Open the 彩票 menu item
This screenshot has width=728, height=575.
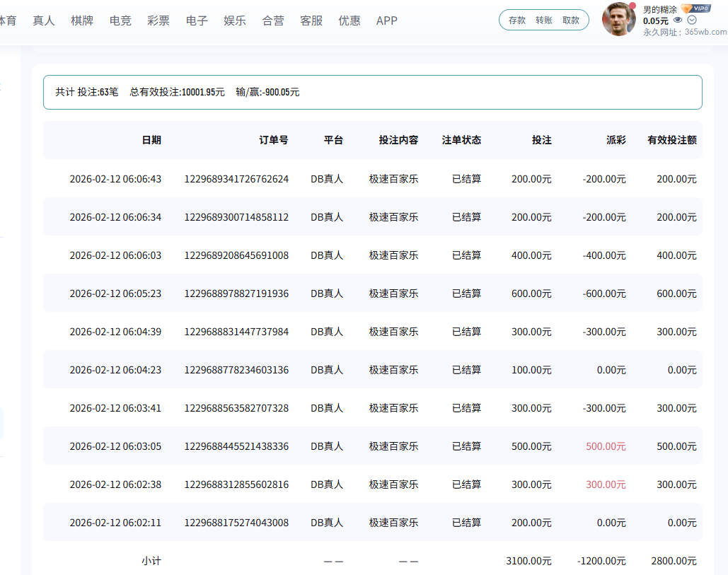(158, 21)
